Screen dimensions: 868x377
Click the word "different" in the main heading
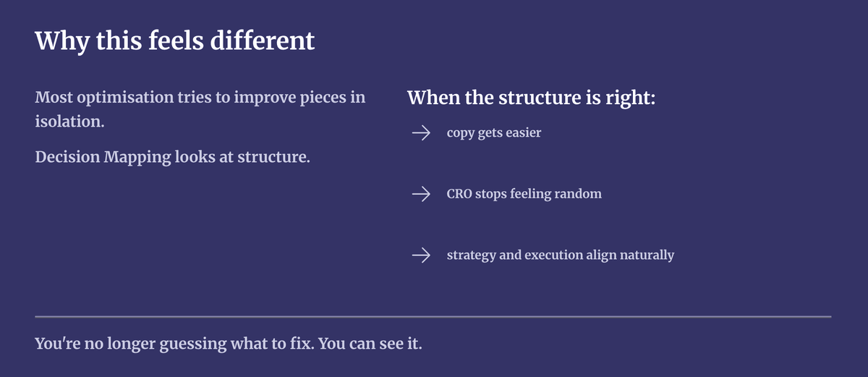263,41
